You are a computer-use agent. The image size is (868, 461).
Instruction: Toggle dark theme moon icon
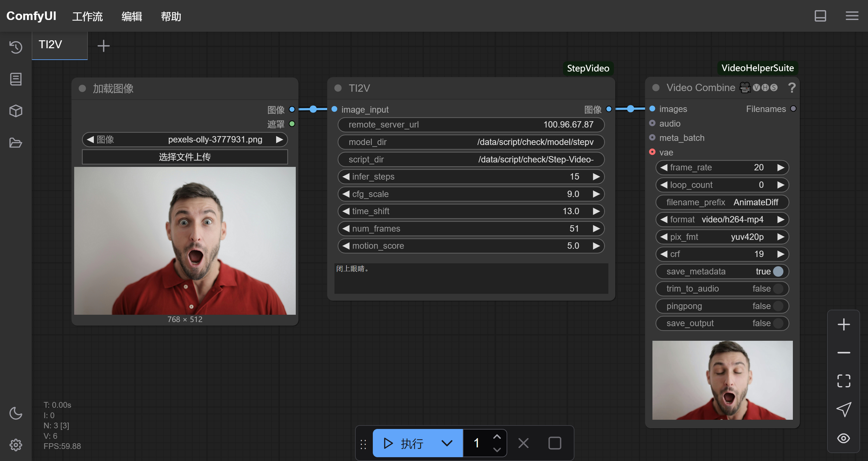tap(16, 413)
